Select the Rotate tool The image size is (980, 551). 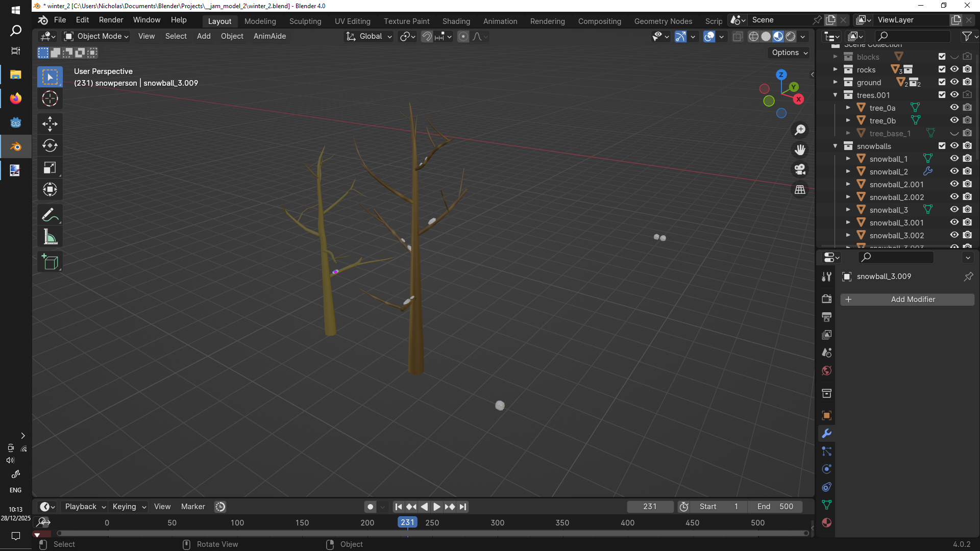[x=50, y=146]
